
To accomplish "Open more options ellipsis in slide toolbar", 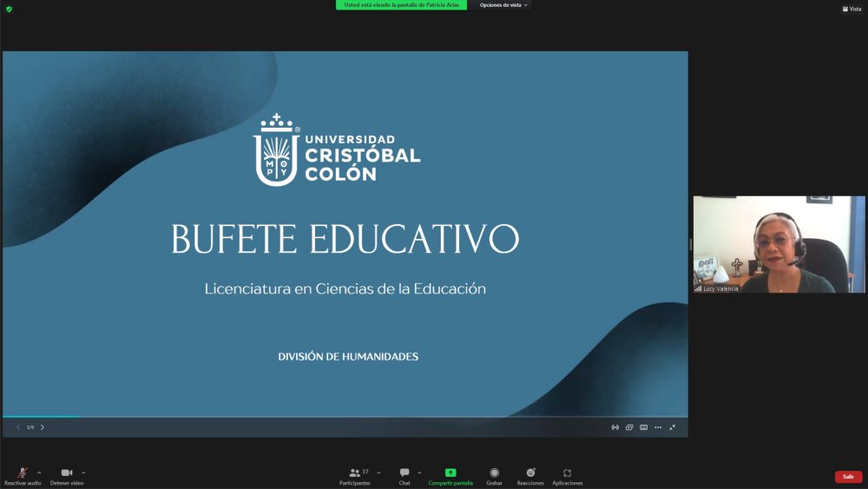I will [658, 427].
